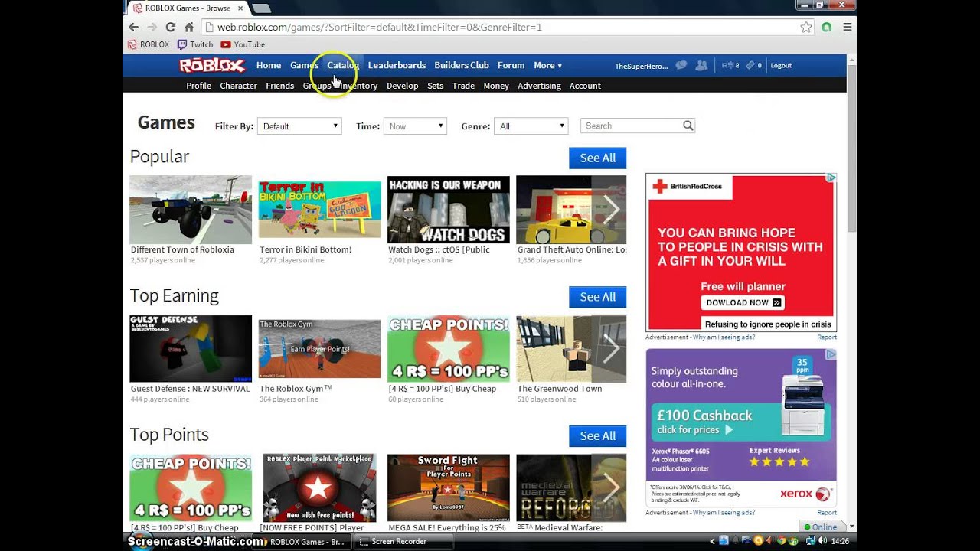Open the Forum nav item
The width and height of the screenshot is (980, 551).
(x=511, y=66)
